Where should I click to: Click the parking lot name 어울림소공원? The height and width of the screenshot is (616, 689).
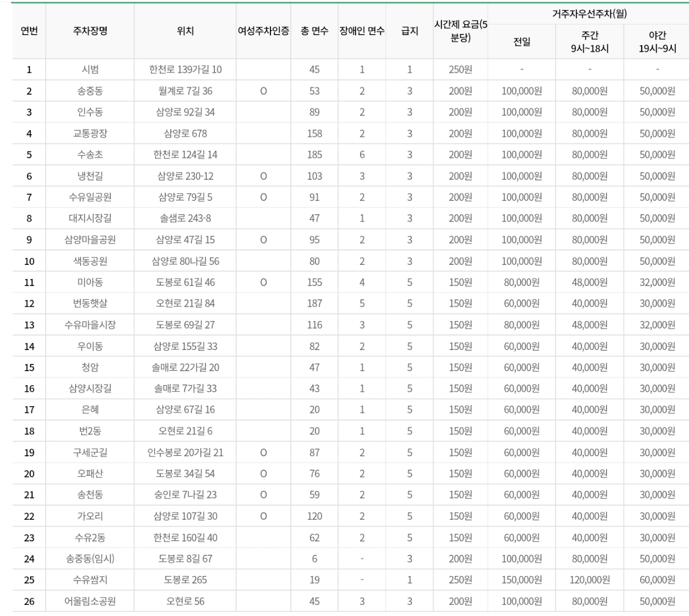pos(90,602)
